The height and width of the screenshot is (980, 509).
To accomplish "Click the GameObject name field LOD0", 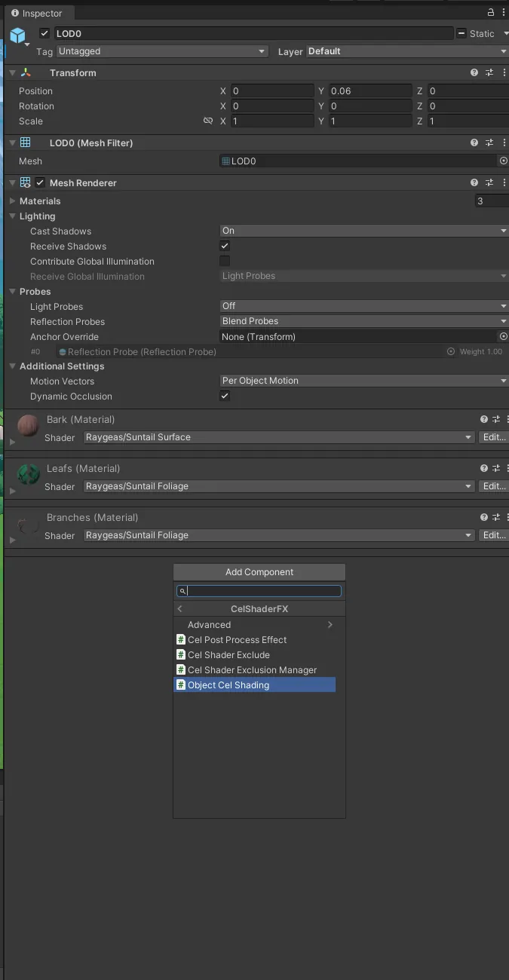I will point(253,33).
